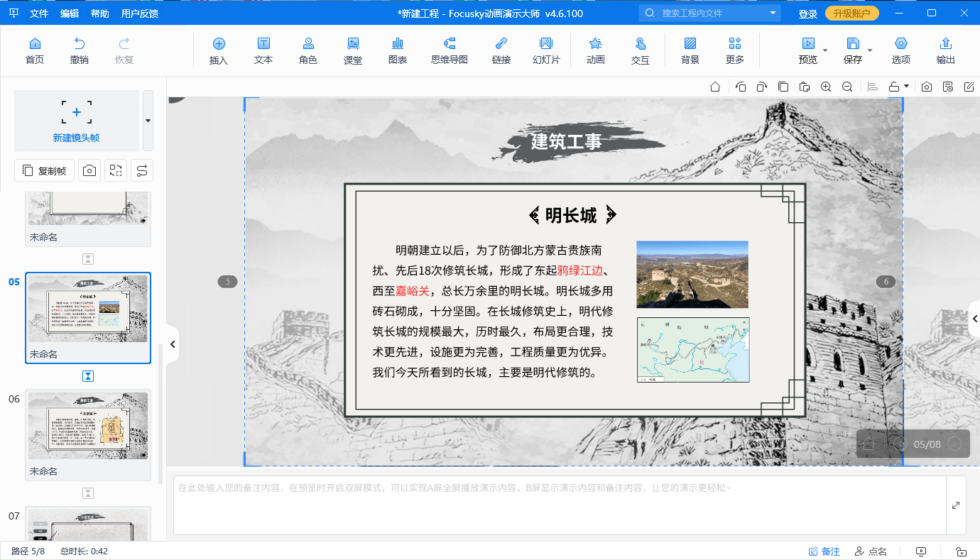The width and height of the screenshot is (980, 560).
Task: Click the edit note icon in canvas toolbar
Action: pos(969,87)
